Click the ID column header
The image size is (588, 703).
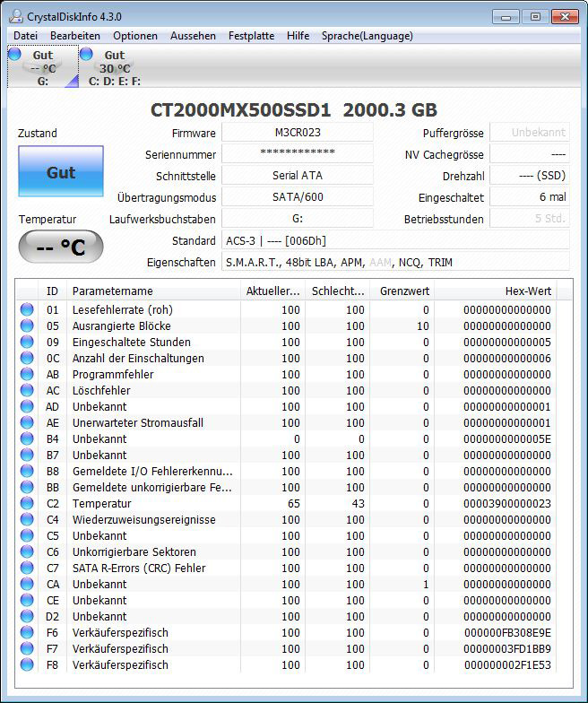(52, 291)
